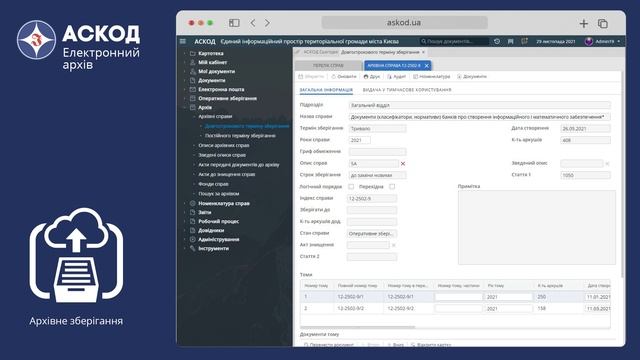Click the Електронна пошта envelope icon

(x=193, y=89)
